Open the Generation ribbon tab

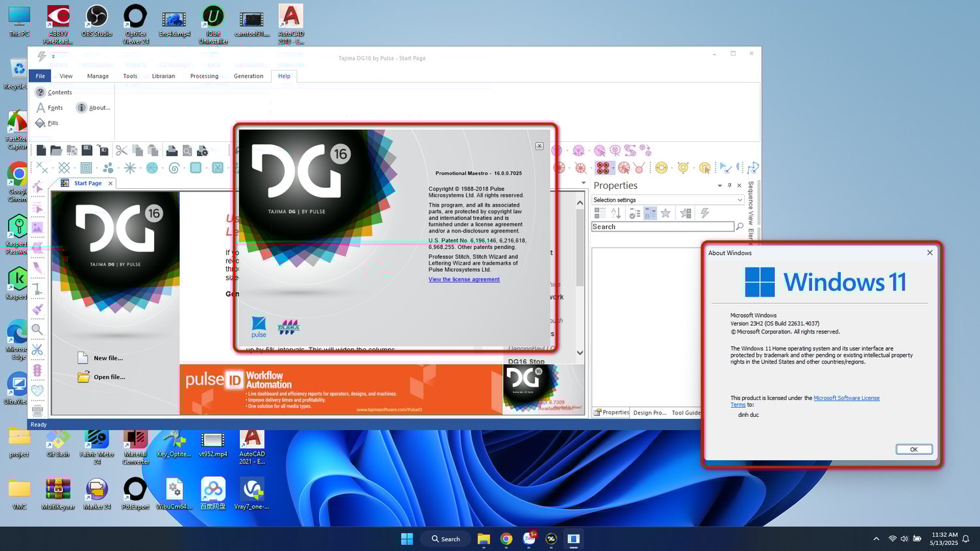pos(248,76)
